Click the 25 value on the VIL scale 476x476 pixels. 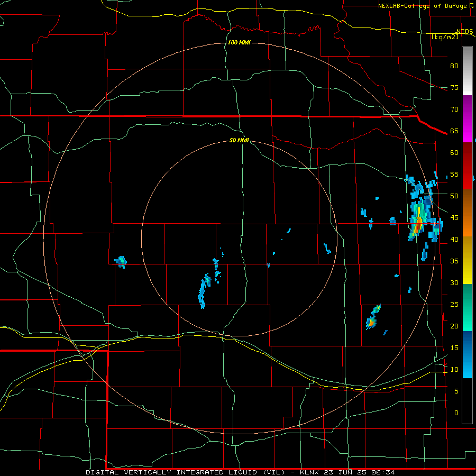(x=454, y=305)
